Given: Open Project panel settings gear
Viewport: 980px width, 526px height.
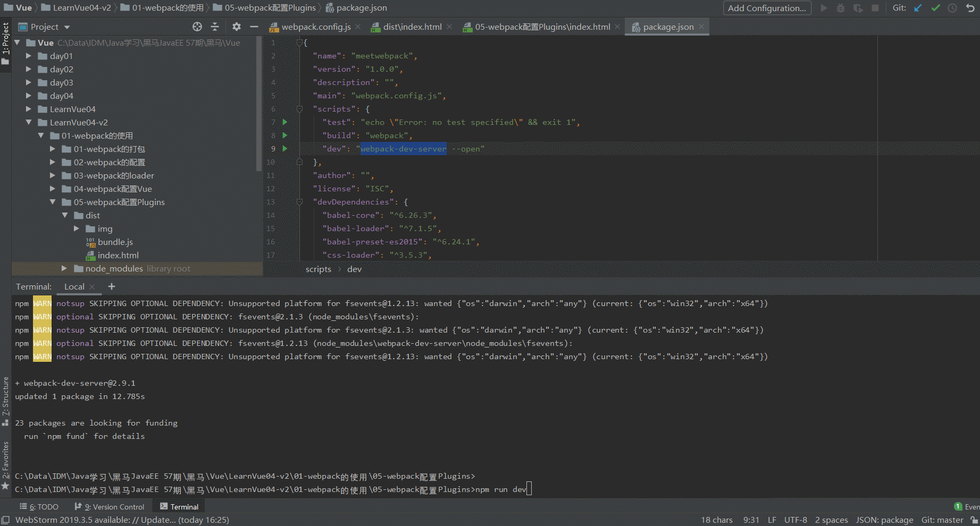Looking at the screenshot, I should (237, 27).
